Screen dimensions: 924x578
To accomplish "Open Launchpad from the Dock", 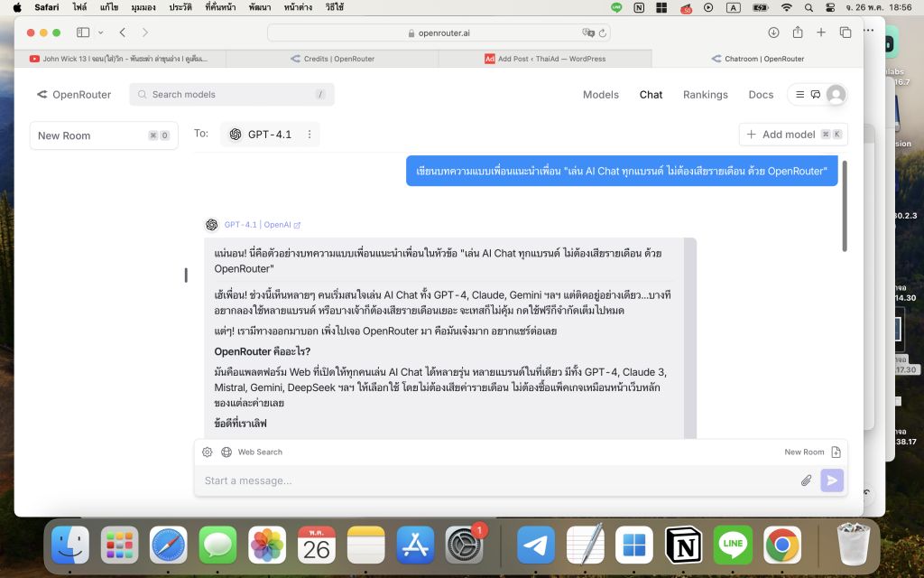I will 120,545.
